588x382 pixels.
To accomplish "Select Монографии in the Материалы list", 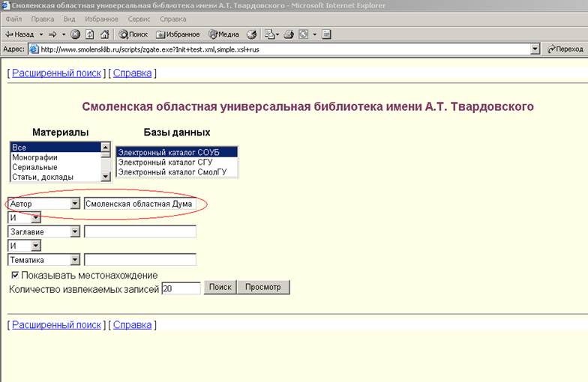I will coord(55,157).
